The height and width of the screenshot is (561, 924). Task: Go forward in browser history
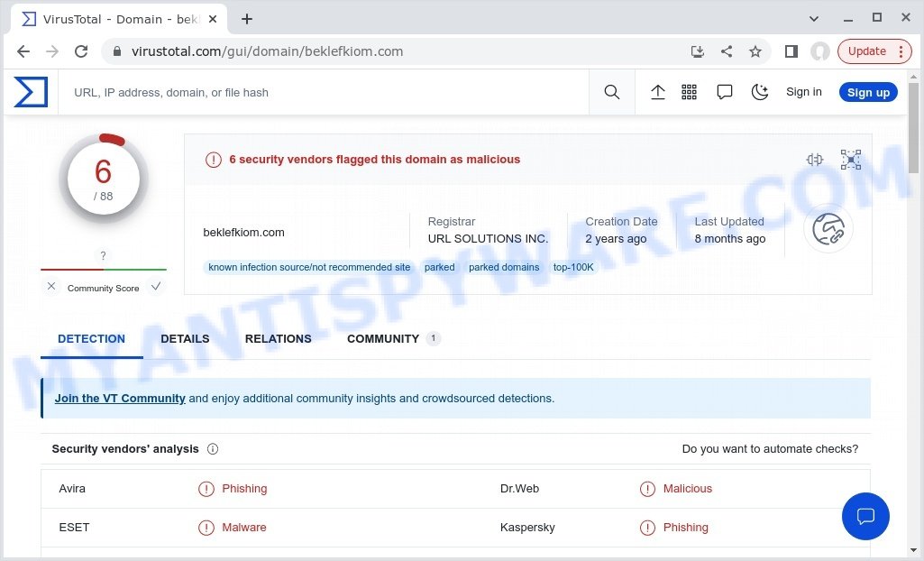coord(52,51)
